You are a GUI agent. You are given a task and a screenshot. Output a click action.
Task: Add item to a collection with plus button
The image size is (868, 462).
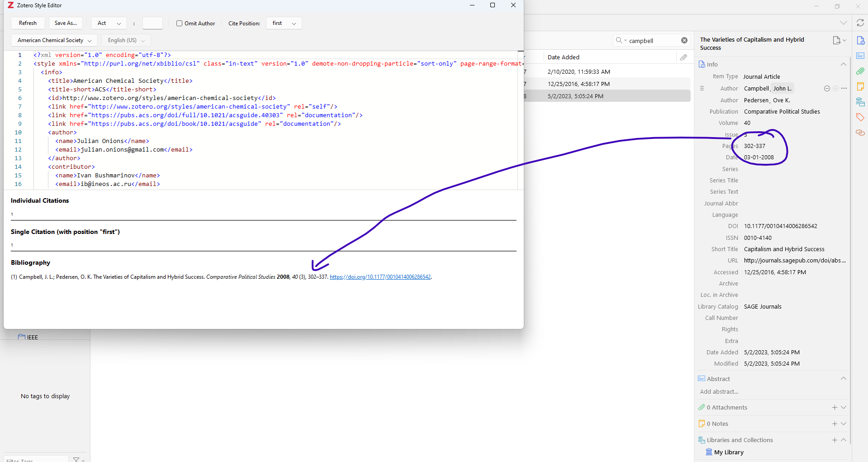(x=835, y=440)
